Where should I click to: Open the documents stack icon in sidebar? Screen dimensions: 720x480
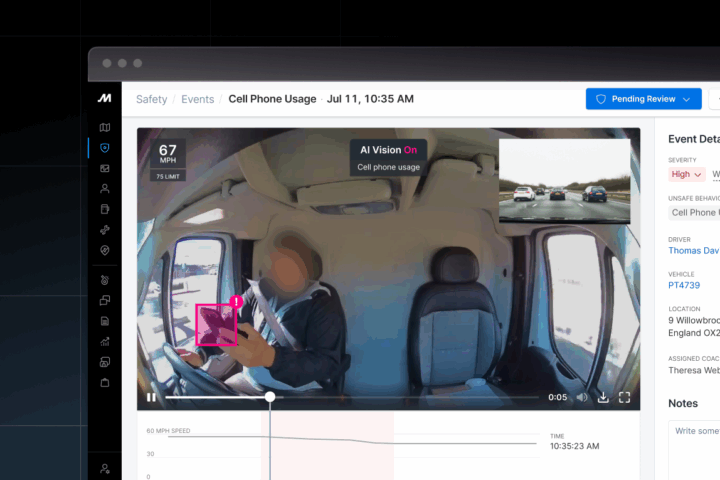105,209
